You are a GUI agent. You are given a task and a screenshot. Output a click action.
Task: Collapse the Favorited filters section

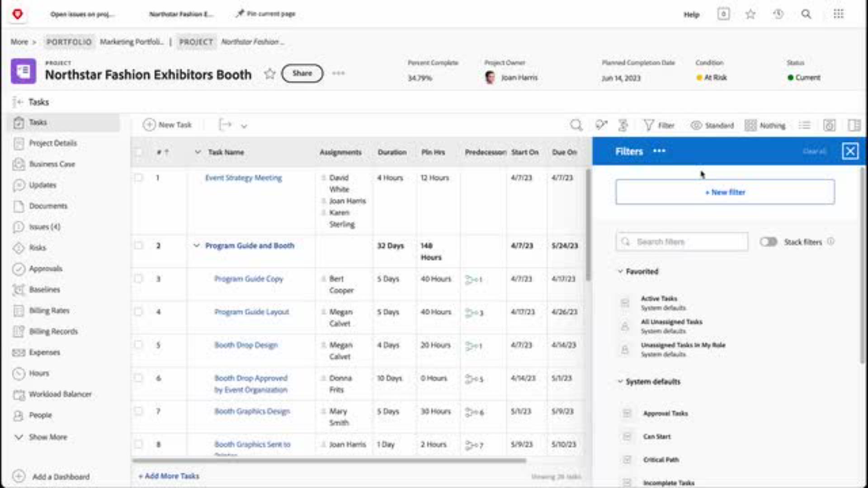[x=620, y=271]
